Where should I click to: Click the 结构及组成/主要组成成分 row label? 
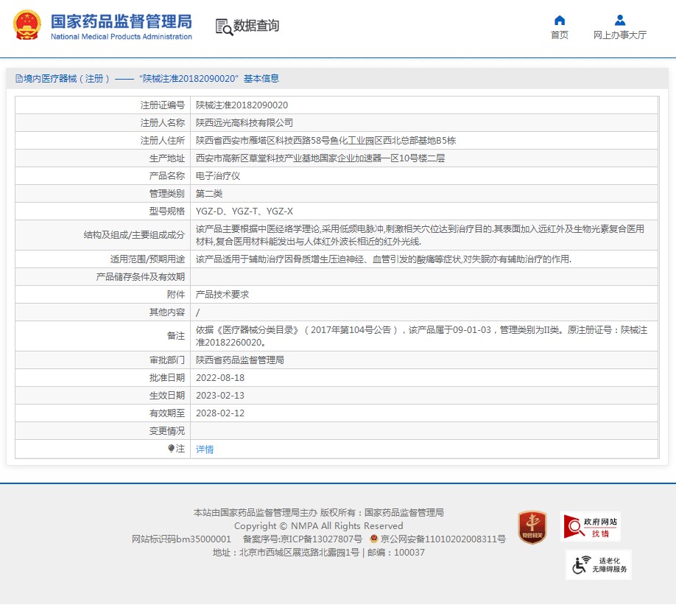point(134,235)
